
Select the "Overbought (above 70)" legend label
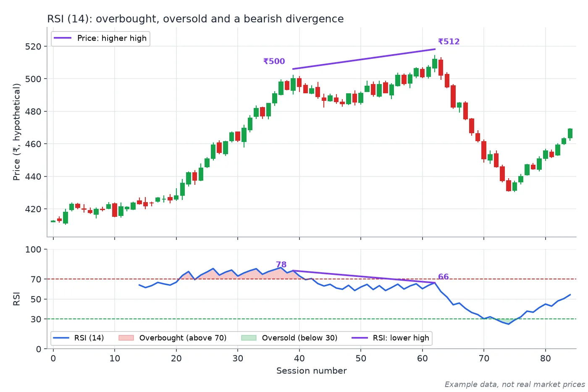coord(183,338)
